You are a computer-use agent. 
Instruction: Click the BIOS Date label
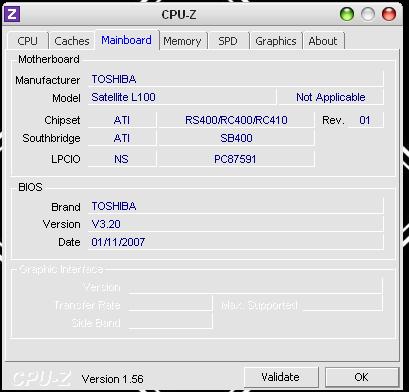pyautogui.click(x=69, y=242)
